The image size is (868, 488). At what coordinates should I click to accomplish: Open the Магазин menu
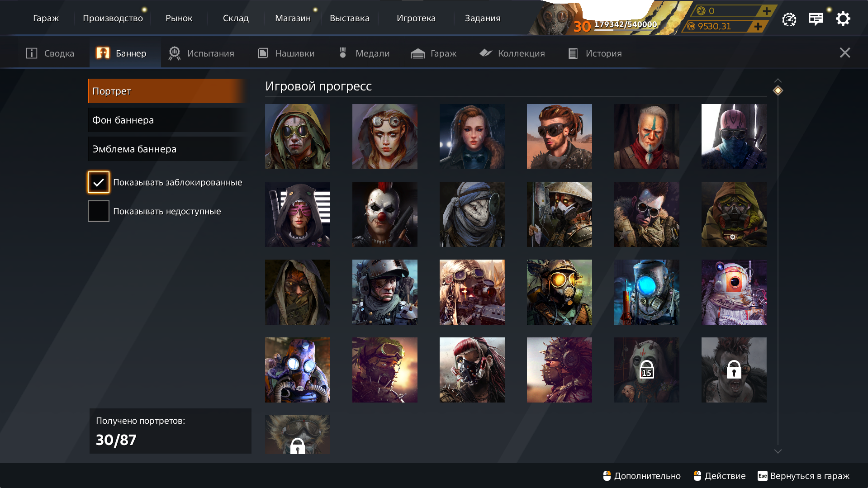tap(293, 19)
